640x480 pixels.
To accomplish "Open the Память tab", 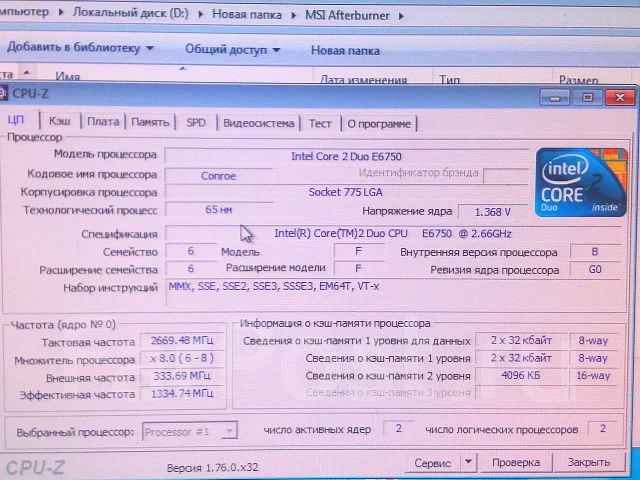I will (x=150, y=122).
